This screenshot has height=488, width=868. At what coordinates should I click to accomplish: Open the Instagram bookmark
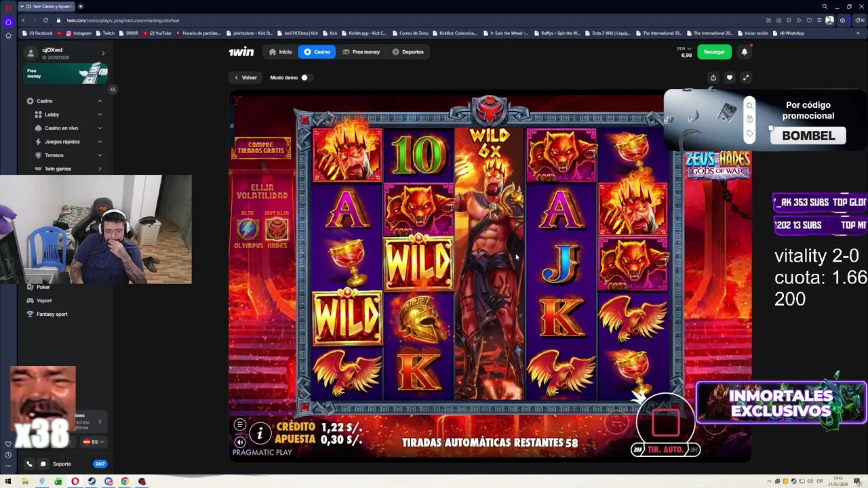(79, 33)
